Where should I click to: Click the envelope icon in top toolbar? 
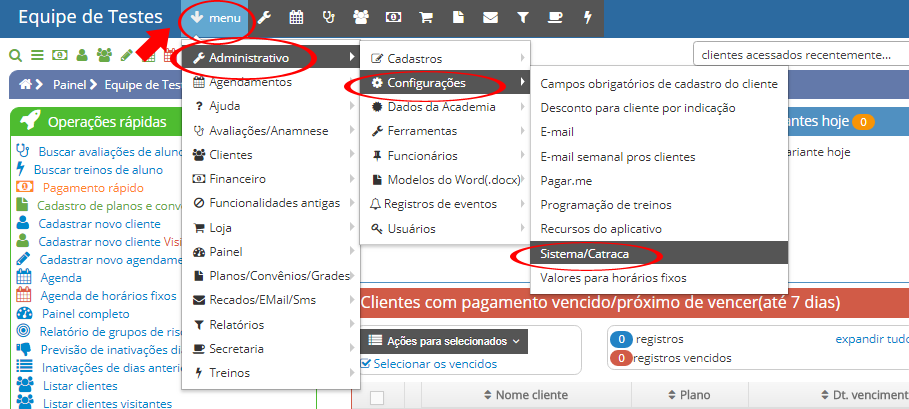pyautogui.click(x=490, y=18)
